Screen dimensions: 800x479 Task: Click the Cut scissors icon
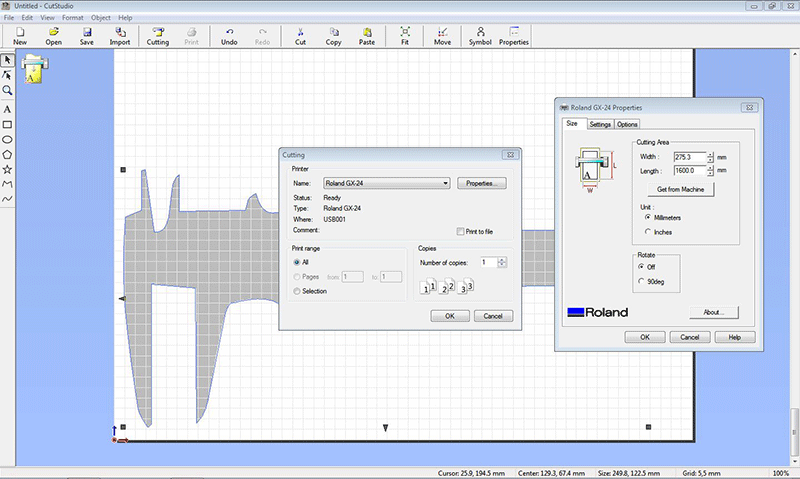[301, 36]
